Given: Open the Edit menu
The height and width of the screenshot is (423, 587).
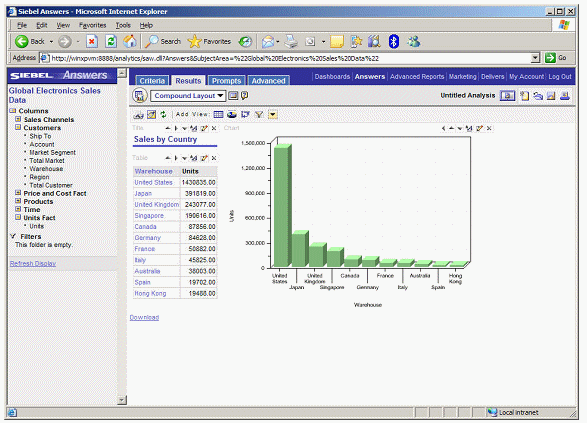Looking at the screenshot, I should coord(42,25).
